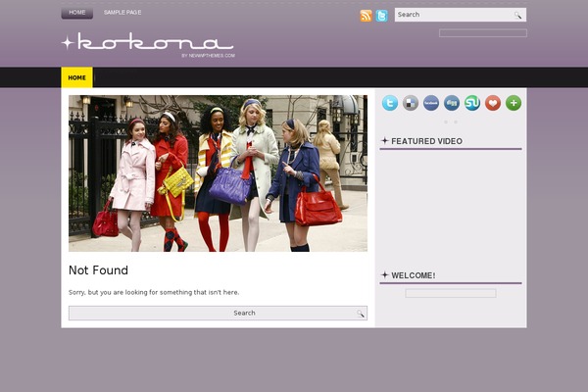Share via the Facebook round icon
The image size is (588, 392).
tap(431, 103)
